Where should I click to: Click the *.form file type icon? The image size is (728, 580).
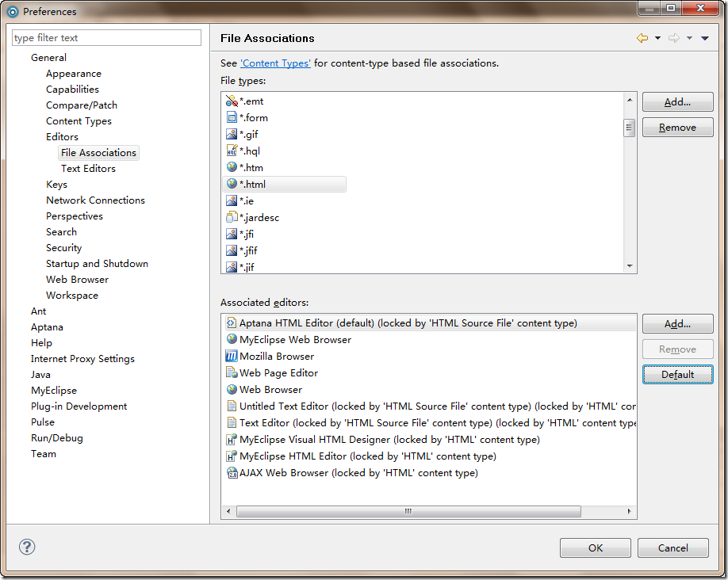click(x=232, y=117)
